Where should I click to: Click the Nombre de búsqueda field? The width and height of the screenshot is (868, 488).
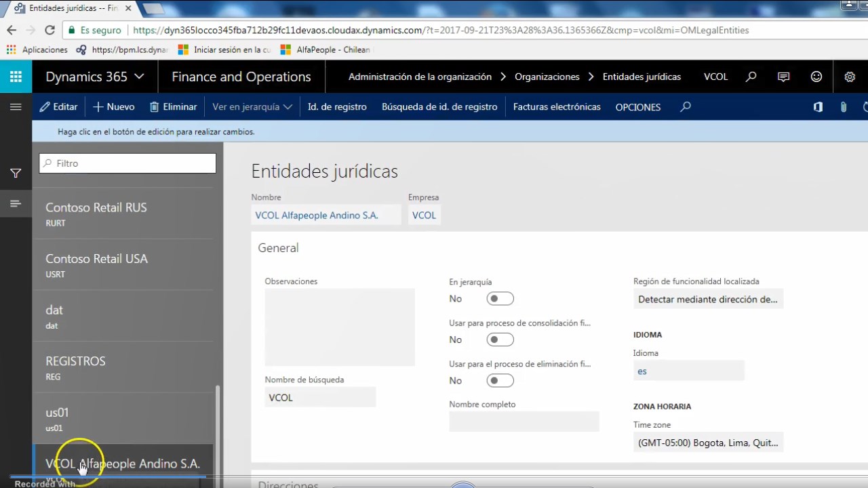[x=320, y=397]
